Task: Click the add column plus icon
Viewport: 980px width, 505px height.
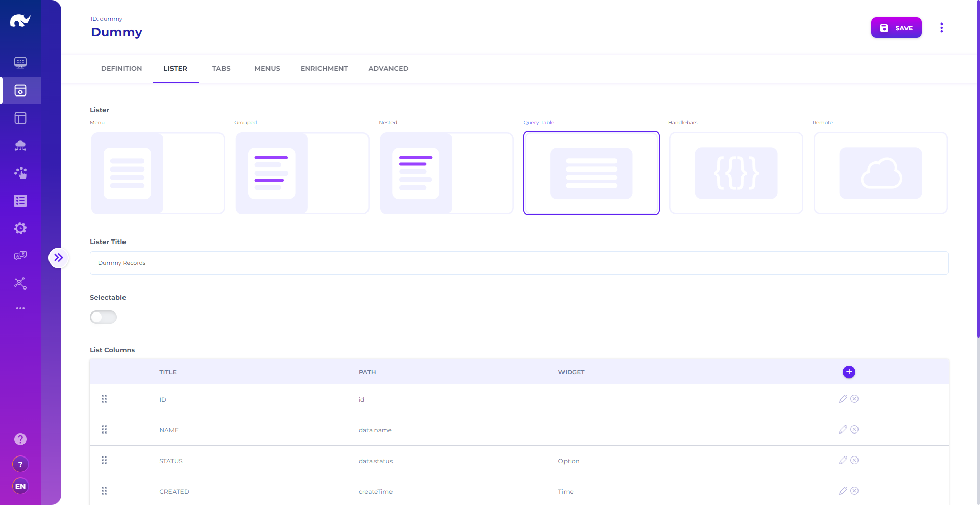Action: click(849, 372)
